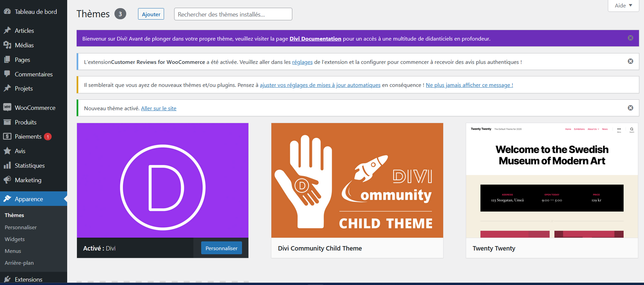
Task: Open the Commentaires menu item
Action: point(33,74)
